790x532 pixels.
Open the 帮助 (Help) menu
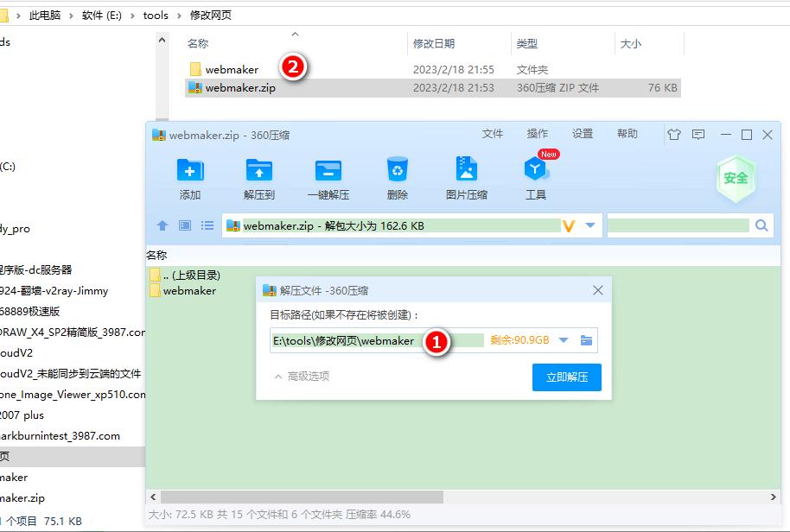(628, 134)
